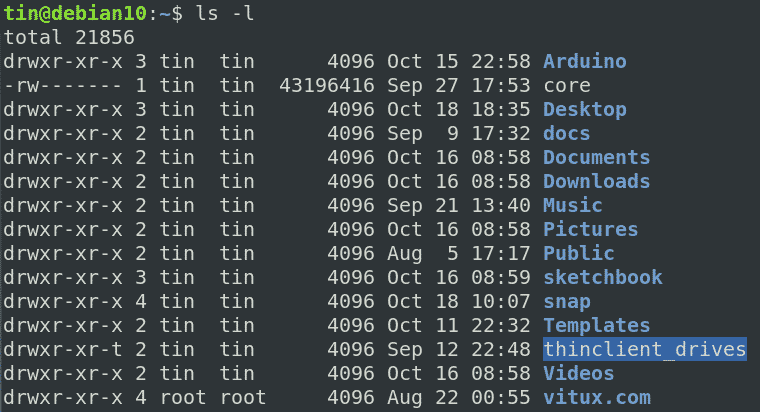The image size is (760, 412).
Task: Click the Videos directory name
Action: tap(578, 373)
